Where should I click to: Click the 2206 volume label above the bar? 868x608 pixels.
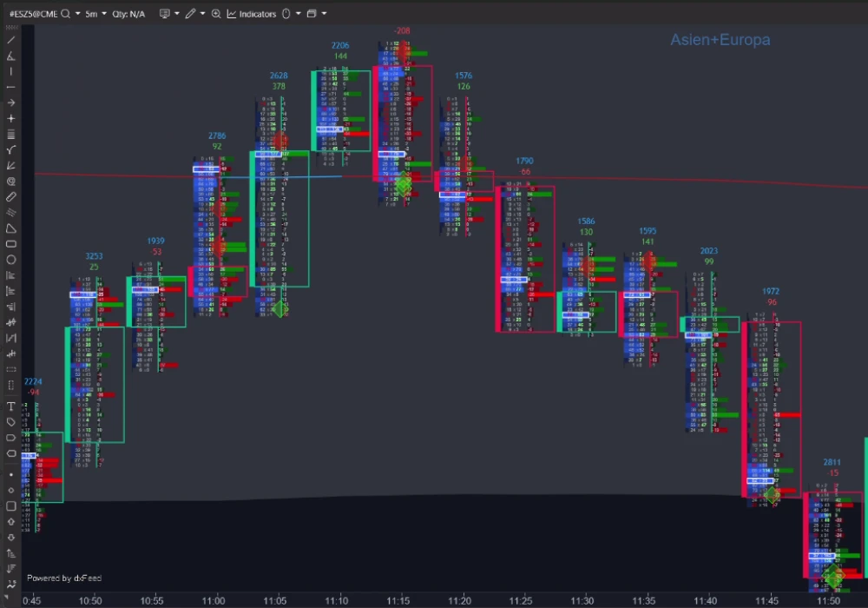click(340, 45)
